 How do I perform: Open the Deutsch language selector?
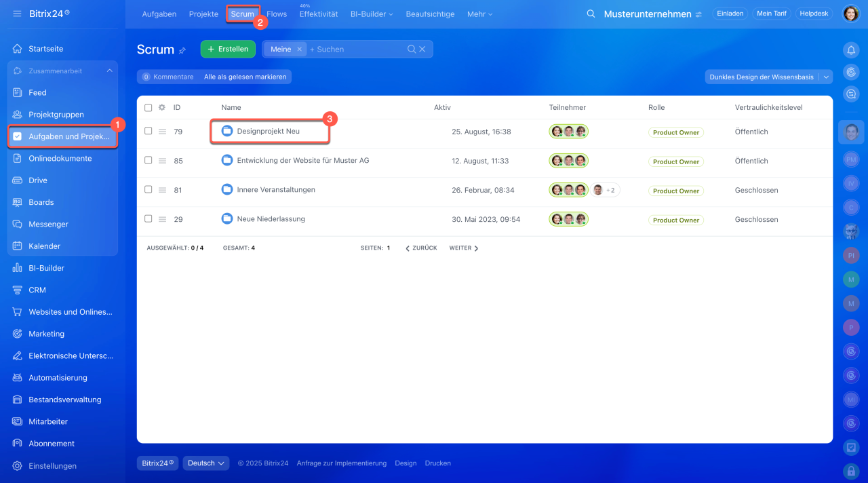(x=206, y=463)
